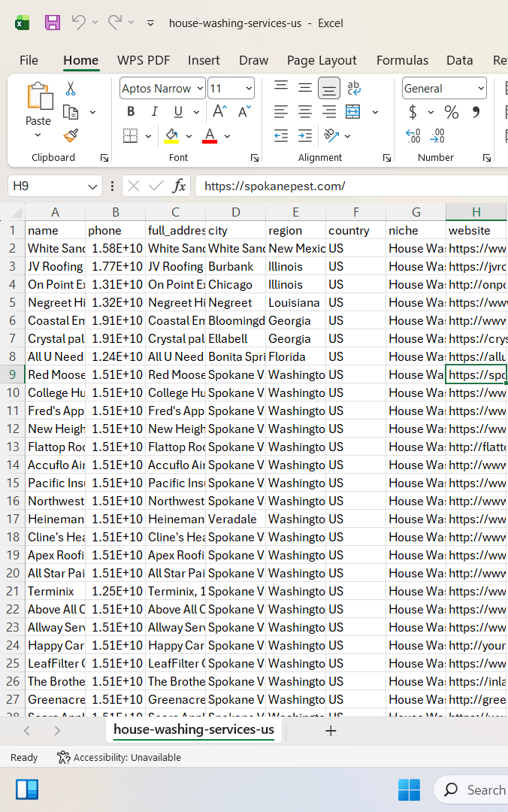The width and height of the screenshot is (508, 812).
Task: Open the Windows Start menu
Action: tap(409, 789)
